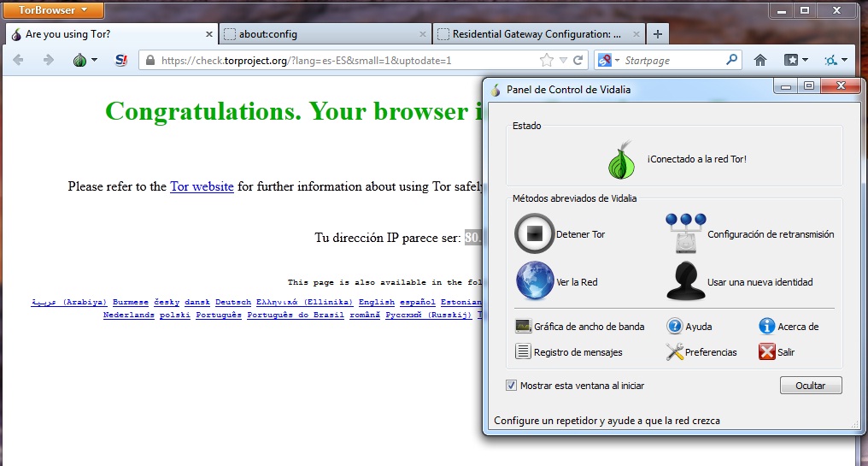
Task: Select the dansk language link
Action: click(197, 302)
